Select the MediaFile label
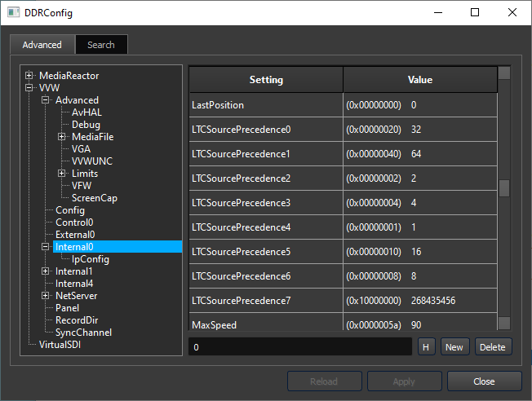This screenshot has height=401, width=532. click(x=93, y=137)
